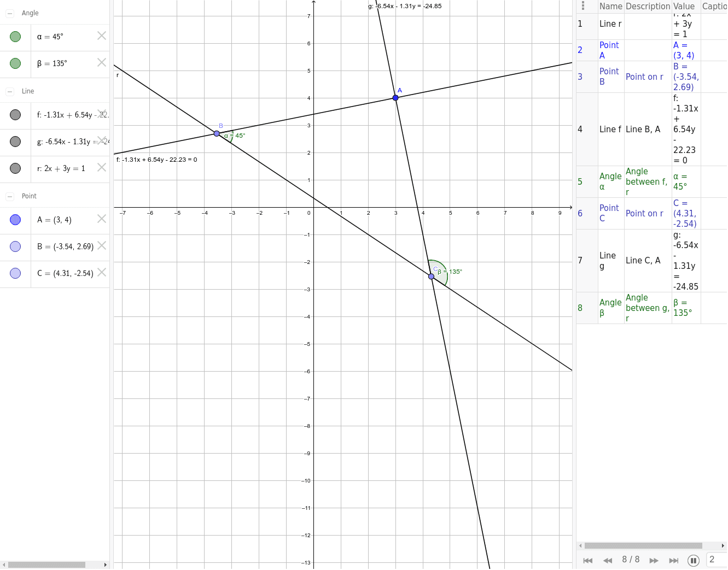Delete angle β with its X icon
The height and width of the screenshot is (570, 728).
(102, 62)
